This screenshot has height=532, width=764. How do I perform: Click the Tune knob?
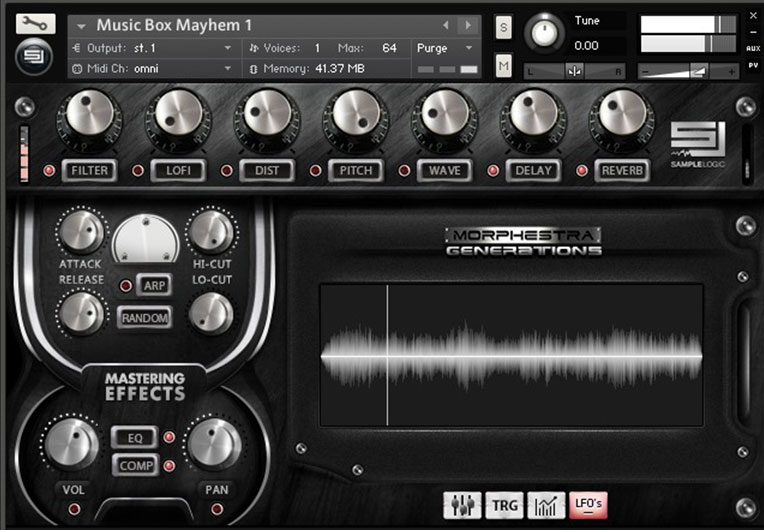tap(544, 33)
